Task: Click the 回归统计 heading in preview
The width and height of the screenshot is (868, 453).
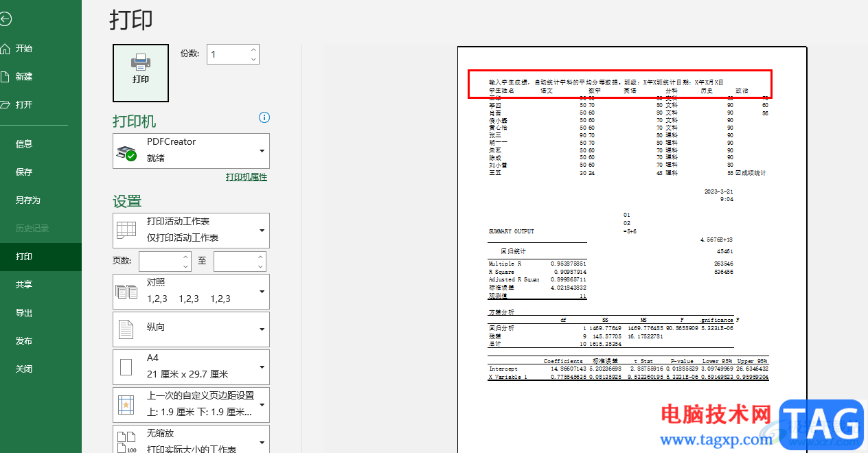Action: click(x=513, y=252)
